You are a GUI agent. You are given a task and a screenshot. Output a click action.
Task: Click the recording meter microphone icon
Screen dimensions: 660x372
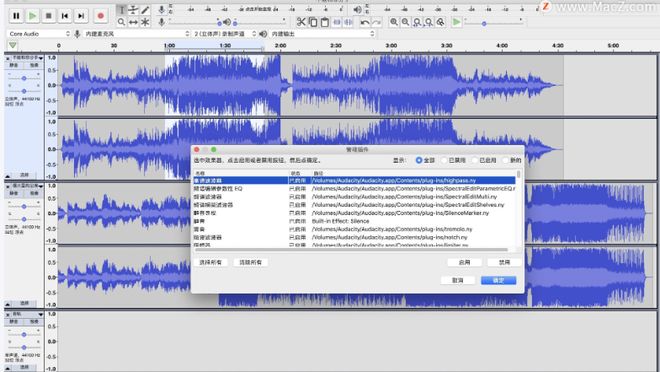(x=162, y=9)
